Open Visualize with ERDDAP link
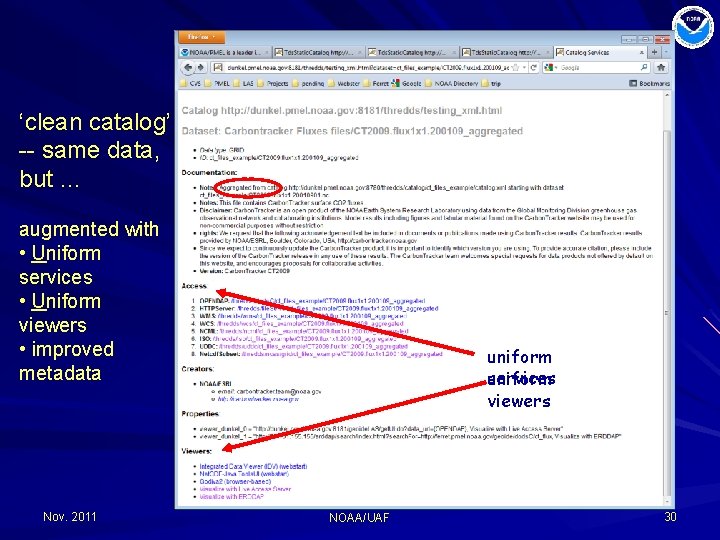 point(231,497)
